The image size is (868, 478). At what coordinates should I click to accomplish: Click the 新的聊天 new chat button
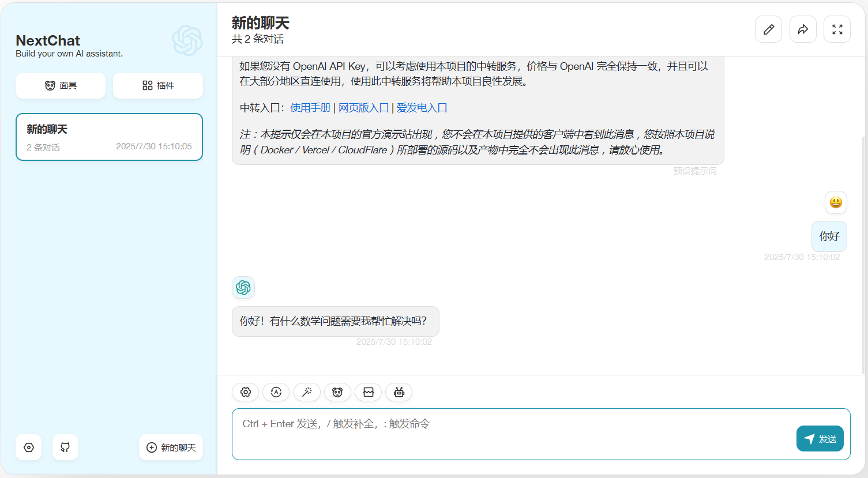(x=171, y=447)
